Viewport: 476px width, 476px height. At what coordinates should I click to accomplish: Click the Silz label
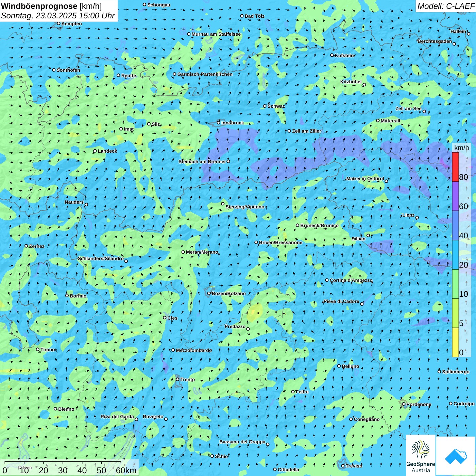[x=155, y=124]
